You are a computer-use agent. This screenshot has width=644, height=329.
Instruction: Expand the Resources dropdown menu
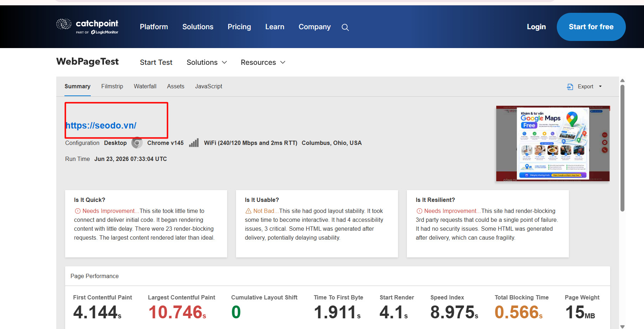click(263, 62)
